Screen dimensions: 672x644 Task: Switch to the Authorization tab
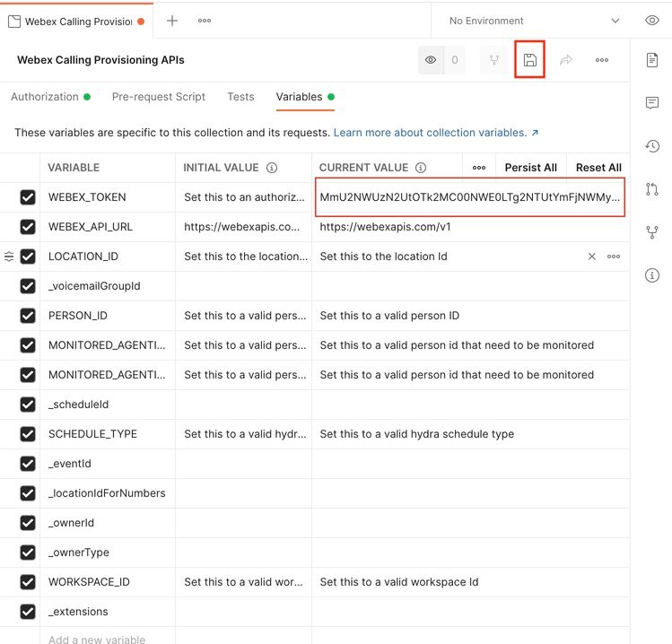coord(50,97)
